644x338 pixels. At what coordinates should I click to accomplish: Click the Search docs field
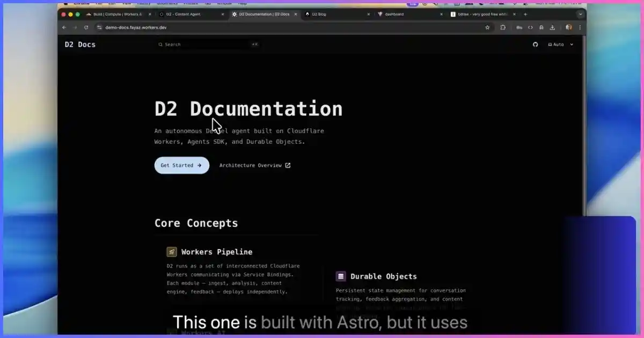[x=209, y=45]
